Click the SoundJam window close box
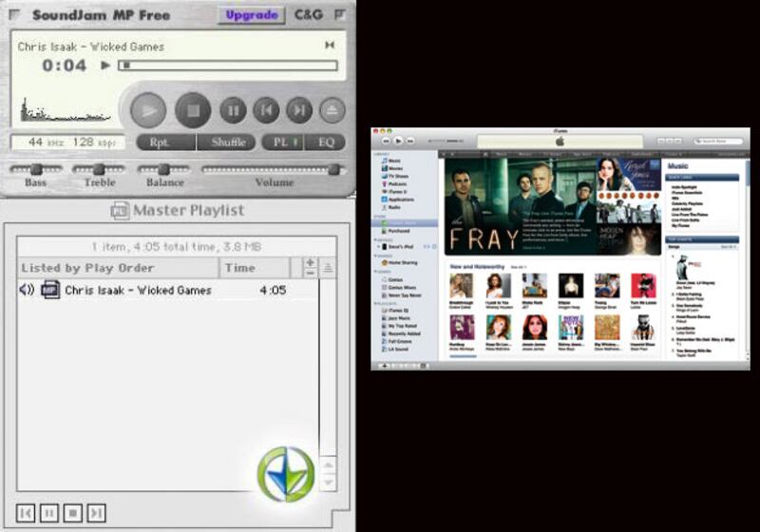The image size is (760, 532). pos(14,15)
